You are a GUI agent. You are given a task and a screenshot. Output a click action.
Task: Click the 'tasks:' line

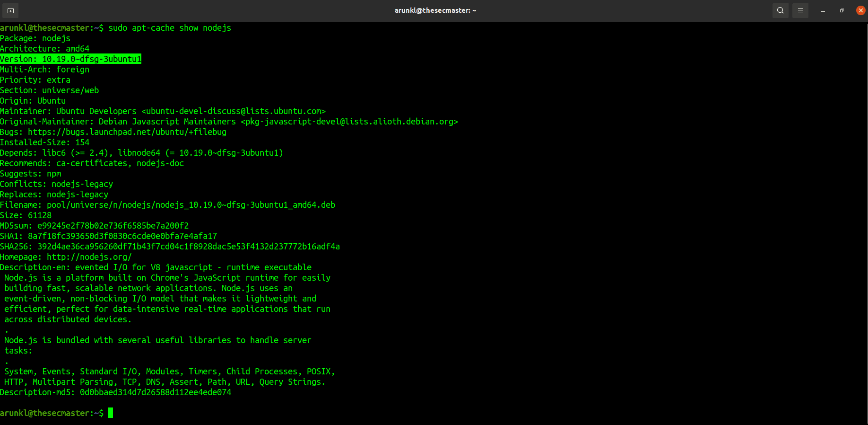click(18, 351)
